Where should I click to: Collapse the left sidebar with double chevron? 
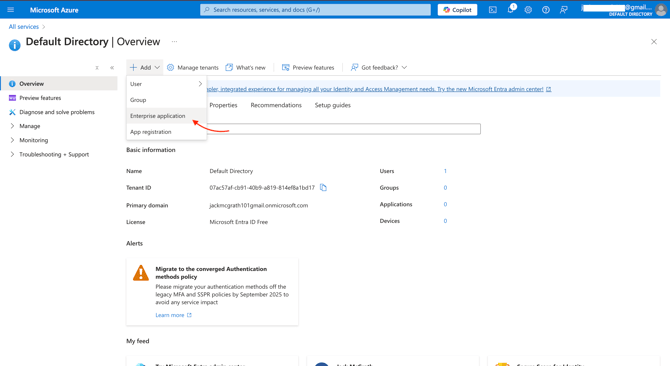point(112,67)
